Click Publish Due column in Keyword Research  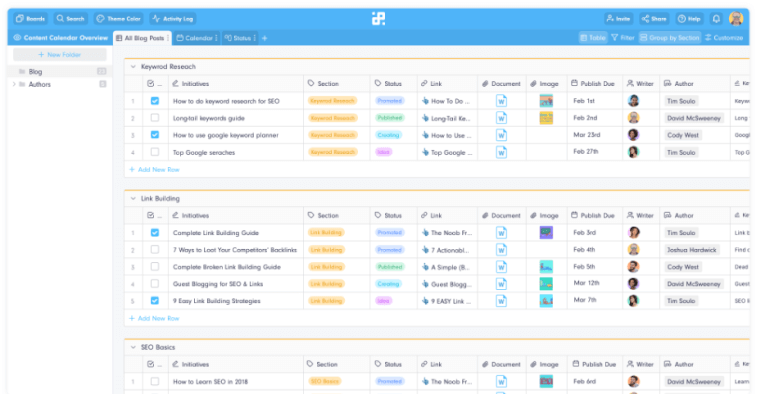(594, 84)
